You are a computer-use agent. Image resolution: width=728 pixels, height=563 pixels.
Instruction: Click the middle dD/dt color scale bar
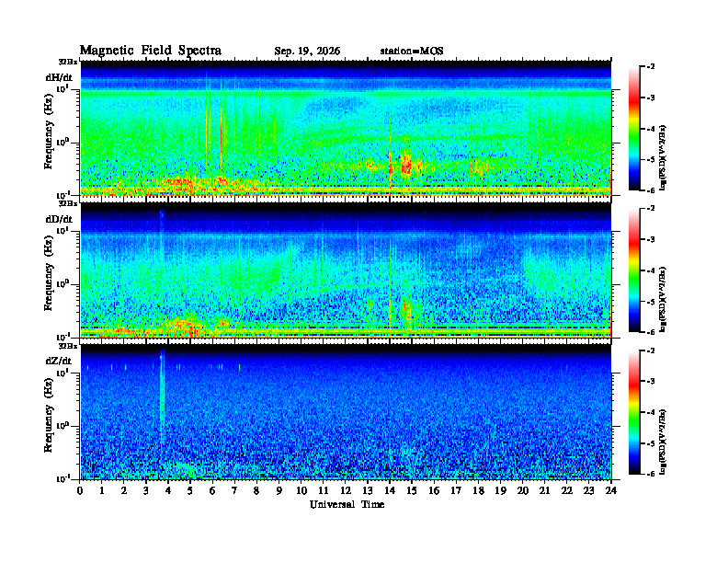tap(633, 270)
